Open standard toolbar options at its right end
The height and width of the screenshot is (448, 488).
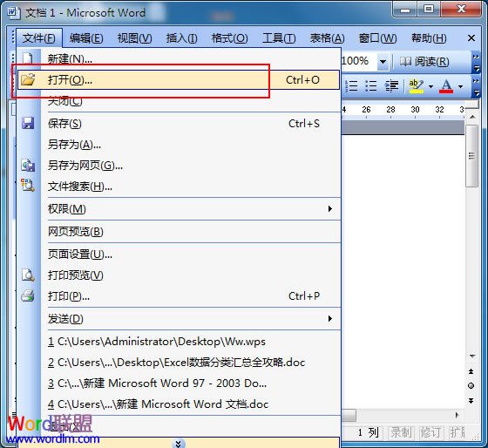tap(476, 62)
